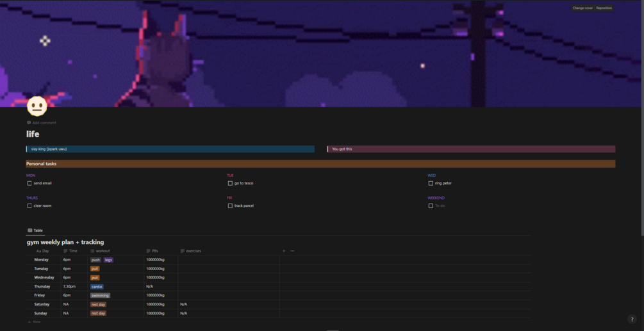Click the vertical page scrollbar
Viewport: 644px width, 331px height.
[x=642, y=119]
